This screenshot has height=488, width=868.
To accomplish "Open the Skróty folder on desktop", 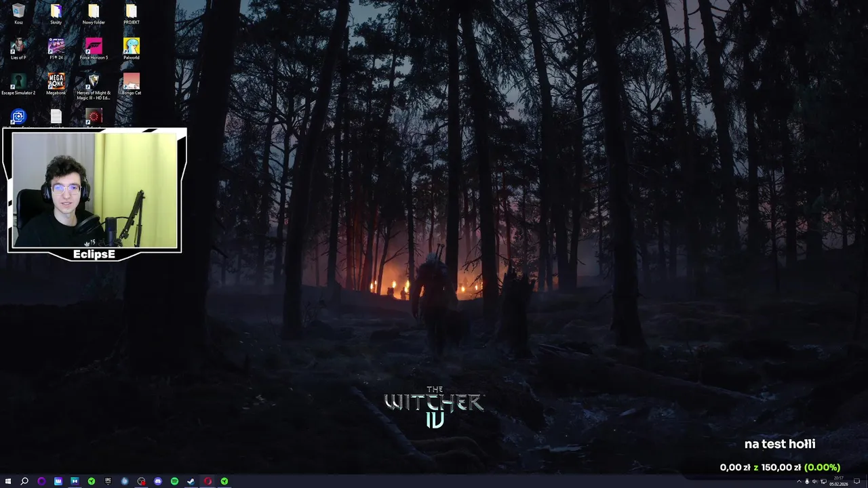I will coord(56,14).
